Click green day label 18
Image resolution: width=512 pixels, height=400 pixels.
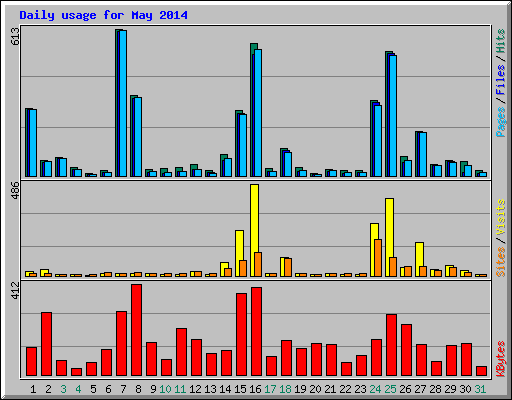click(285, 389)
